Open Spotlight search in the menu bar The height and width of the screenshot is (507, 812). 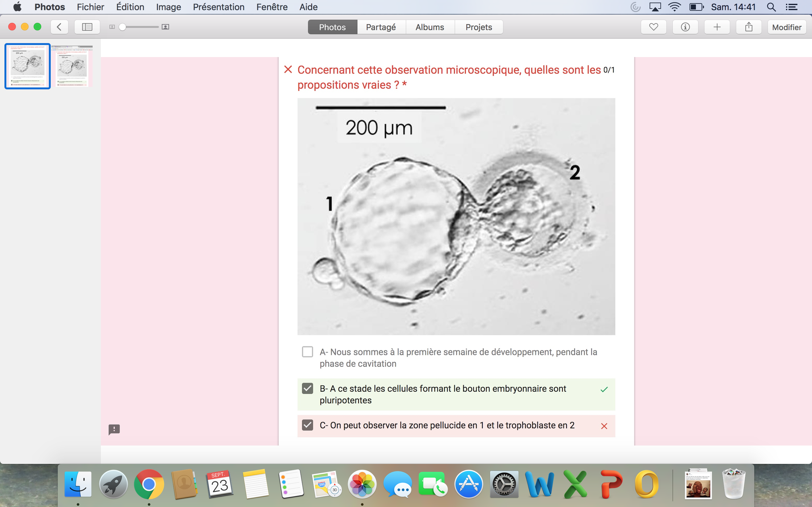coord(771,7)
